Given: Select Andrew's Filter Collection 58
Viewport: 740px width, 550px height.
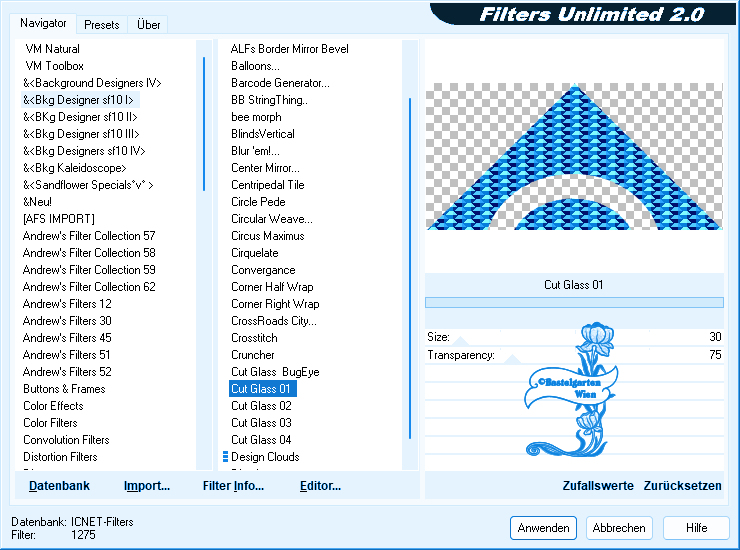Looking at the screenshot, I should click(89, 253).
